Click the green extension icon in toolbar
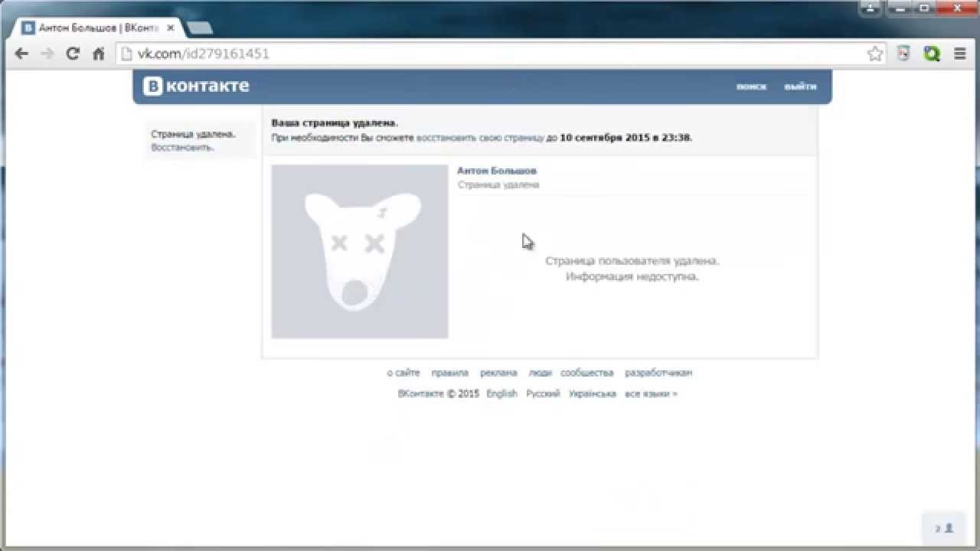 [x=932, y=54]
